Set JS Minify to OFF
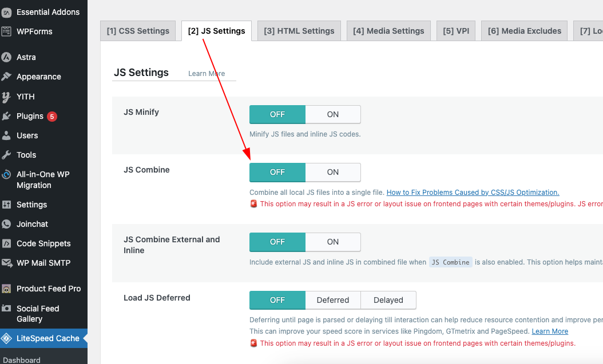603x364 pixels. coord(277,114)
